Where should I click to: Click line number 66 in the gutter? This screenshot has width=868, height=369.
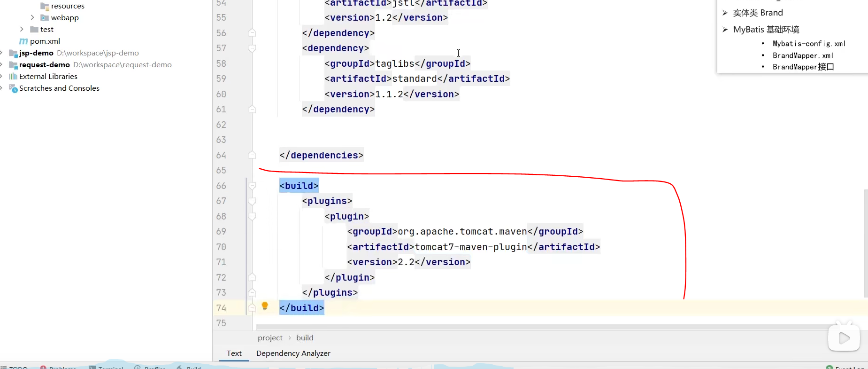pos(221,186)
